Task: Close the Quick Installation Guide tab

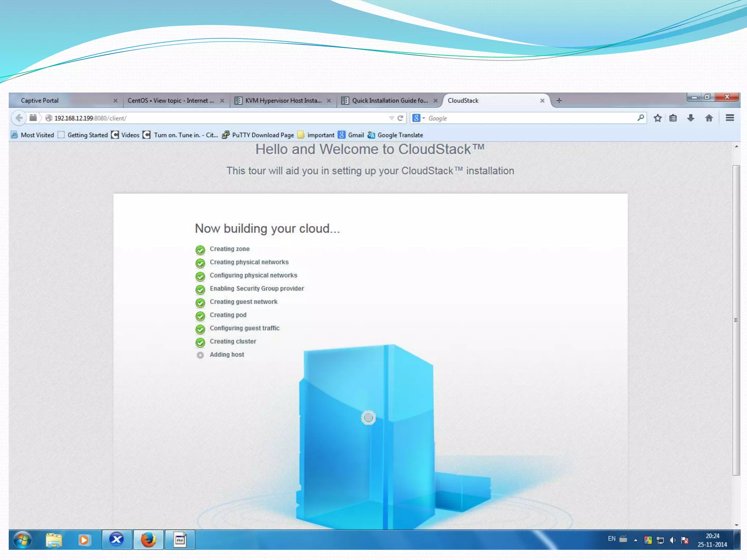Action: click(436, 101)
